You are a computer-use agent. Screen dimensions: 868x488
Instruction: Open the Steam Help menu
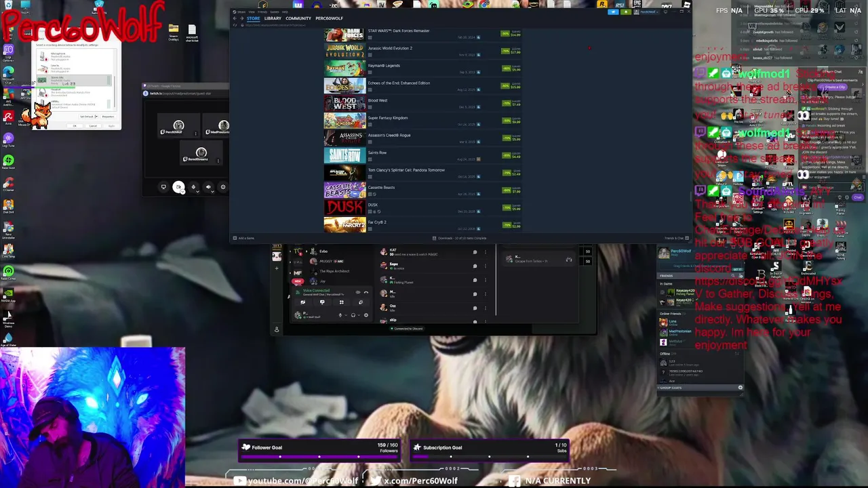click(x=285, y=12)
